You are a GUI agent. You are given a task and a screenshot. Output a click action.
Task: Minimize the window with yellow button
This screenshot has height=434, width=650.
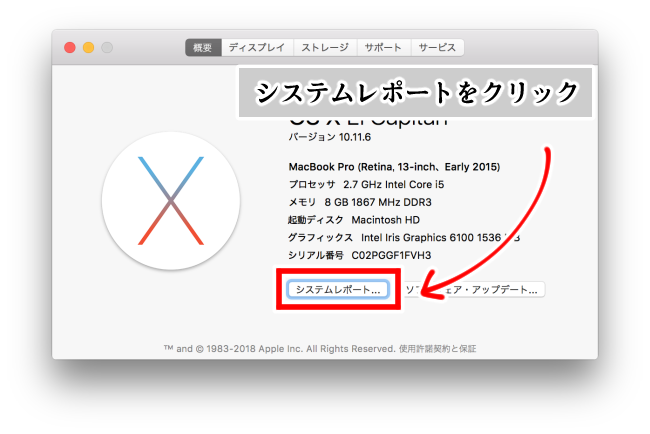88,48
